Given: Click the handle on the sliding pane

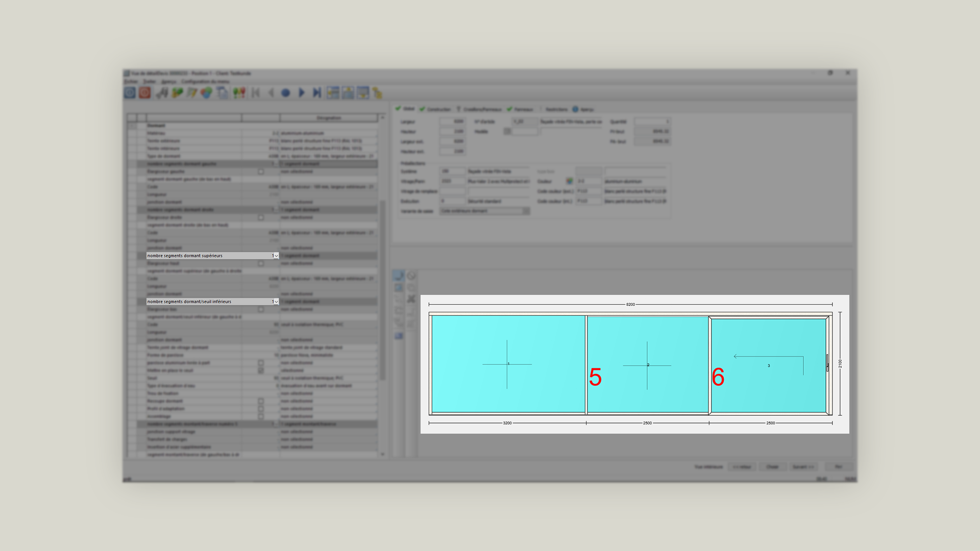Looking at the screenshot, I should click(x=827, y=363).
